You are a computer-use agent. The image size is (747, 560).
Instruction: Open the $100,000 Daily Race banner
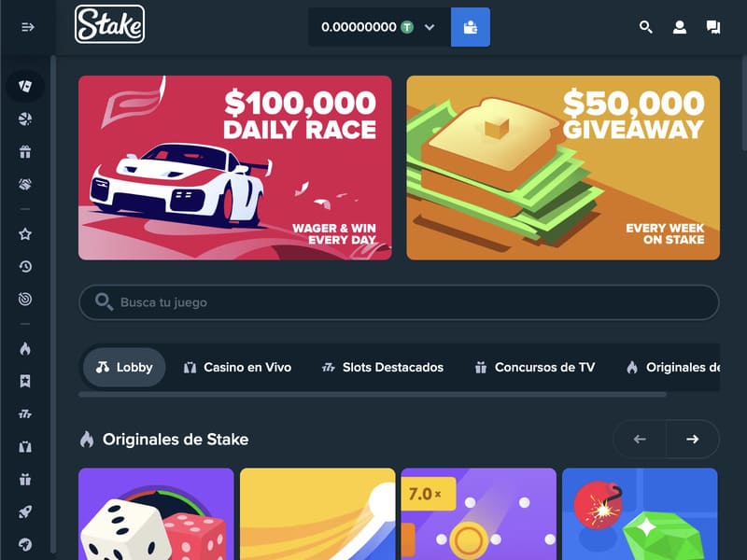coord(235,168)
